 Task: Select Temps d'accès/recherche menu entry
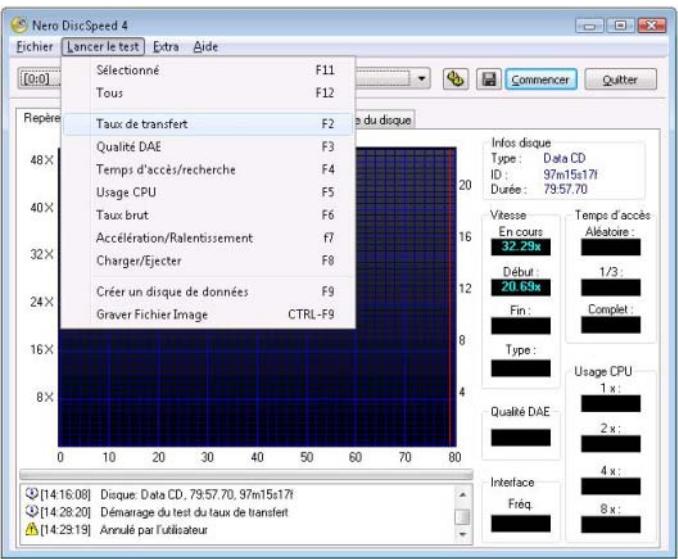click(x=208, y=169)
